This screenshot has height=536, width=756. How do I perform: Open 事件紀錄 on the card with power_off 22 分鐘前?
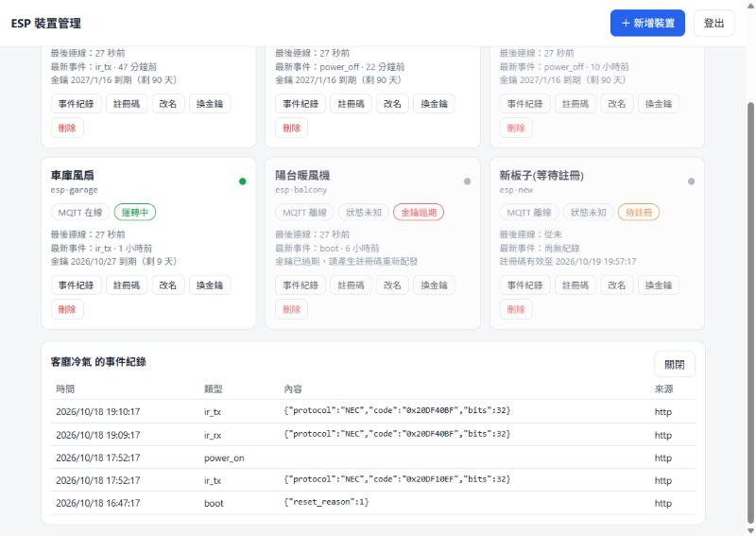coord(301,104)
